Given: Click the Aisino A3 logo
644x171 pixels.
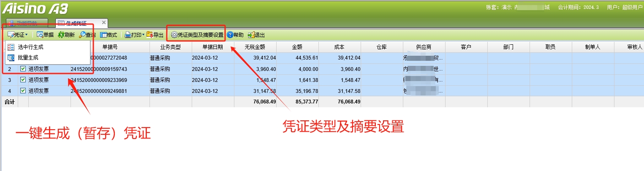Looking at the screenshot, I should pyautogui.click(x=35, y=8).
